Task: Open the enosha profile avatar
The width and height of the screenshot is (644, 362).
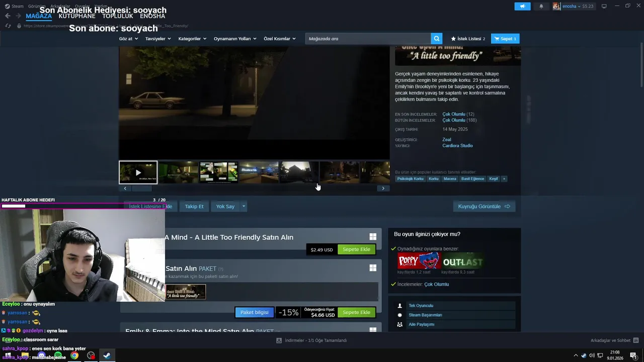Action: coord(556,6)
